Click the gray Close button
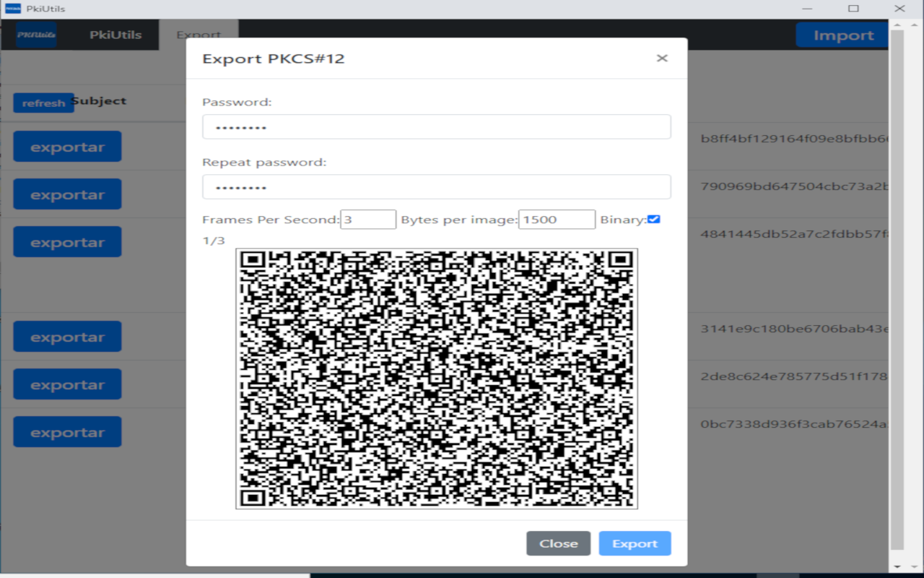 pos(559,543)
